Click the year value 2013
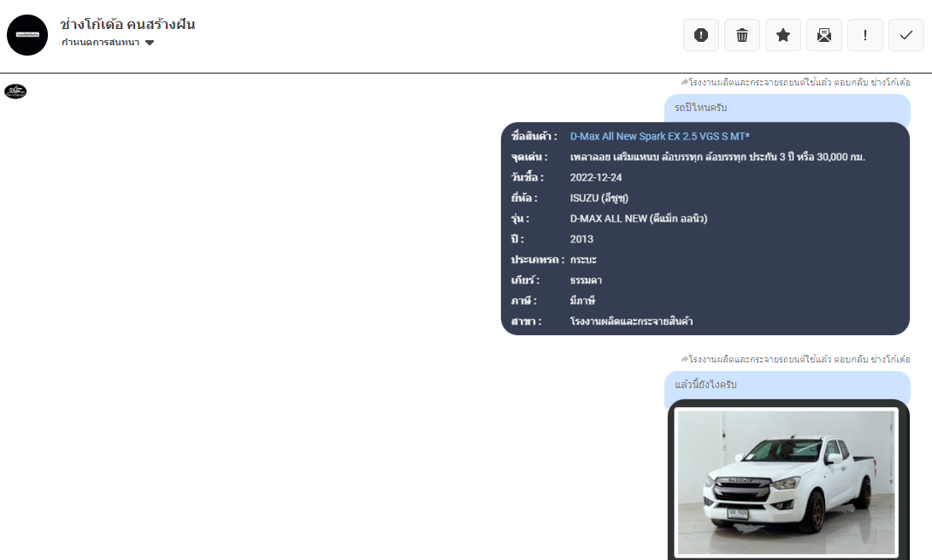Image resolution: width=932 pixels, height=560 pixels. tap(581, 239)
